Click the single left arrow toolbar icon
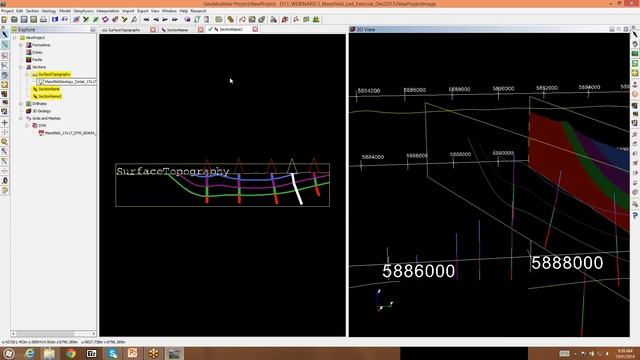Image resolution: width=640 pixels, height=360 pixels. 156,20
